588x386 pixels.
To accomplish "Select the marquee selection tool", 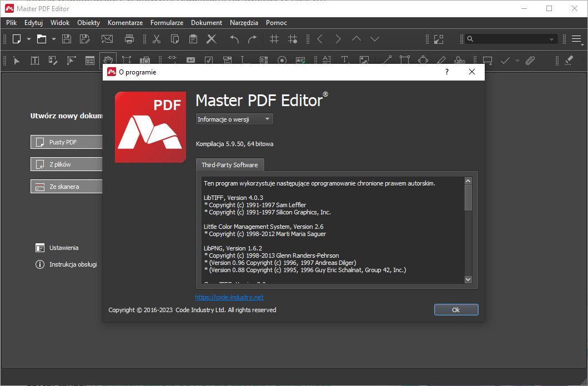I will [x=127, y=61].
